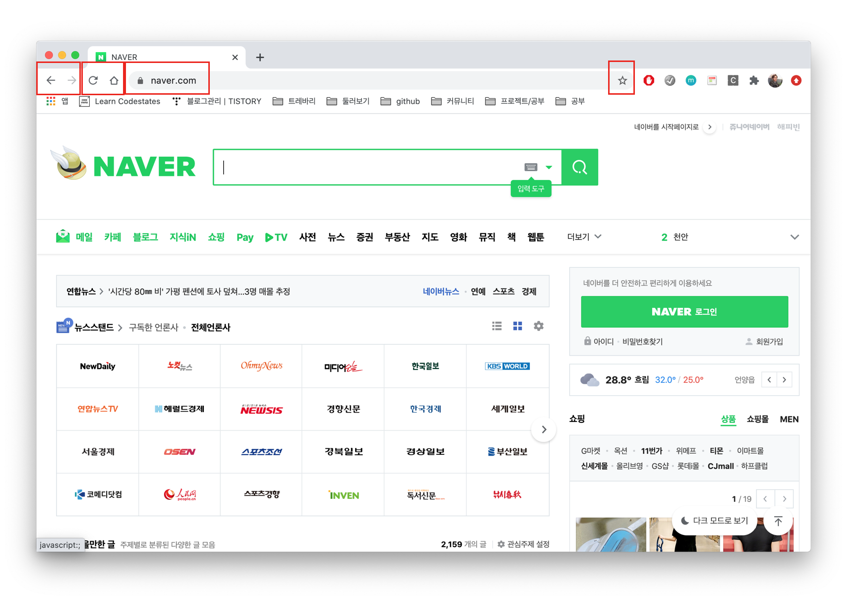Switch newsstand to list view
This screenshot has height=600, width=868.
click(x=496, y=326)
